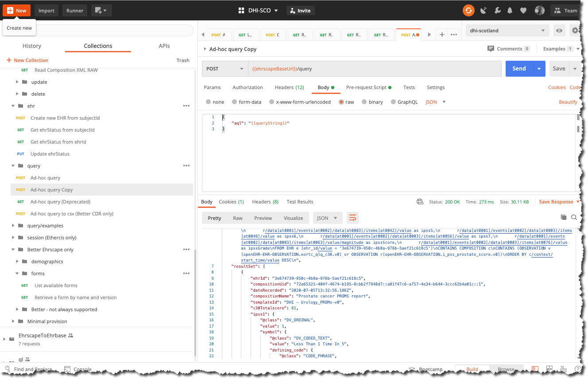Show notifications via the bell icon

coord(510,11)
